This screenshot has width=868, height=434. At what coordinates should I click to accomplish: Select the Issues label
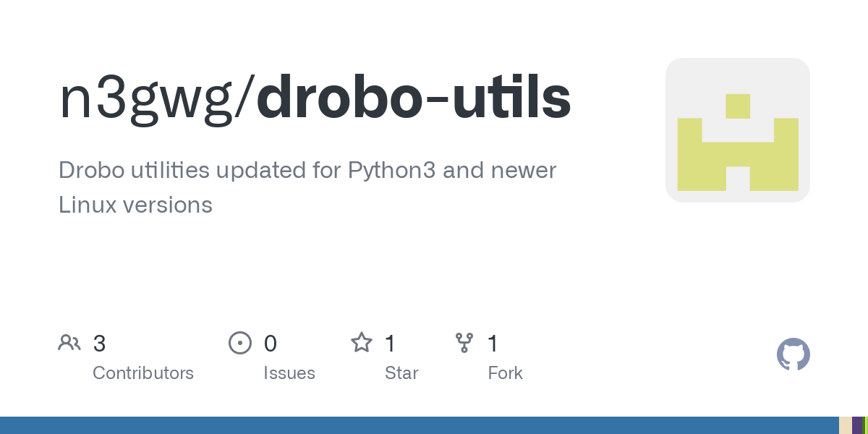[289, 373]
